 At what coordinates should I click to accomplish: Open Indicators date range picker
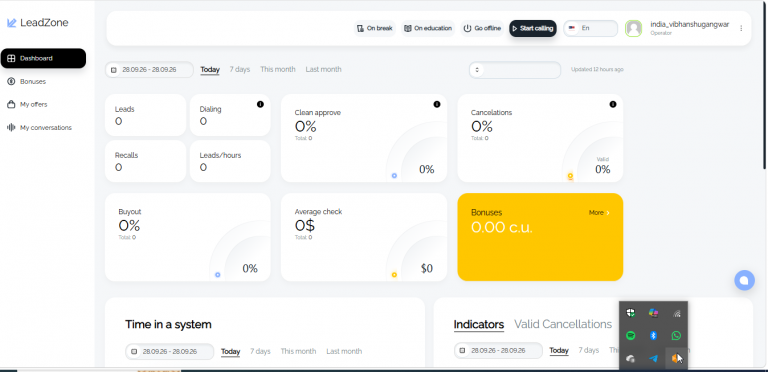(498, 350)
